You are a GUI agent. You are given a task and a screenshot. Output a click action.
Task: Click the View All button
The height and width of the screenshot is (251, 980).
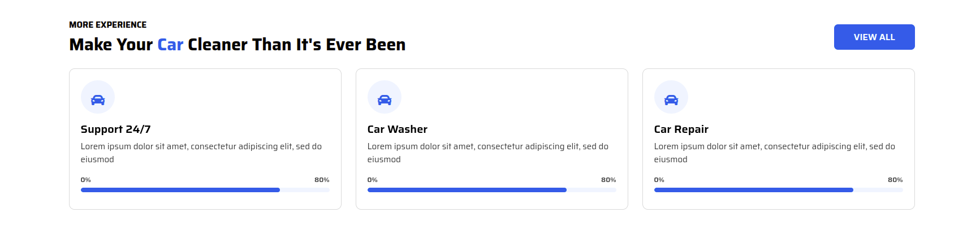[x=874, y=37]
